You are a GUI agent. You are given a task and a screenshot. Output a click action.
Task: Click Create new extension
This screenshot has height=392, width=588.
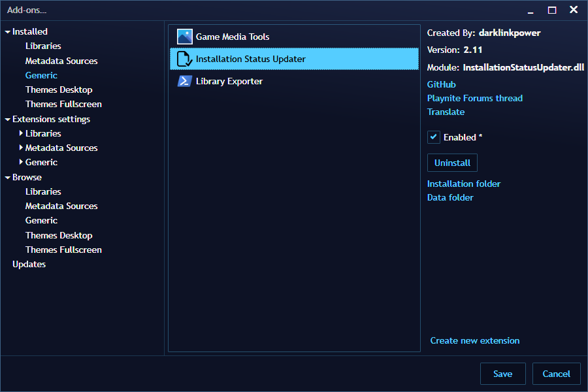475,340
